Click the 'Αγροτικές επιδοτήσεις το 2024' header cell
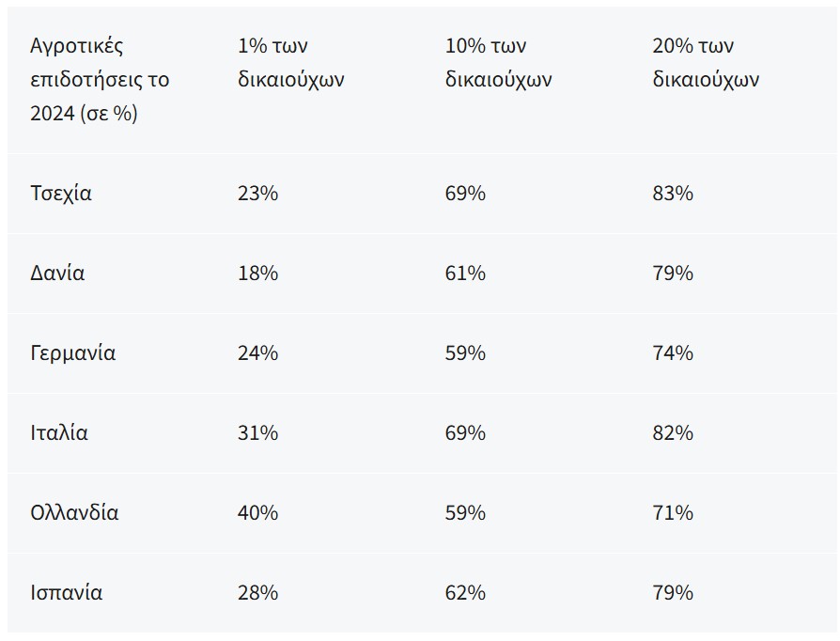Viewport: 840px width, 641px height. [100, 80]
